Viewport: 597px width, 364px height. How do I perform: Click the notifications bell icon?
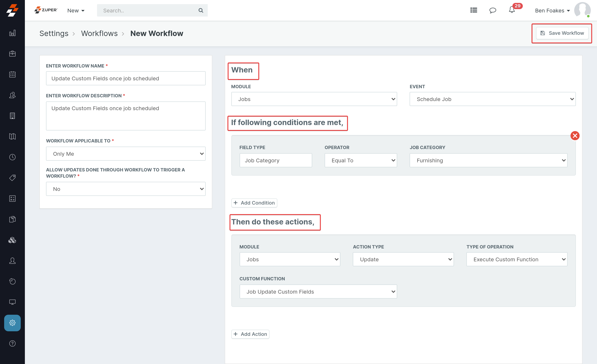pyautogui.click(x=512, y=10)
